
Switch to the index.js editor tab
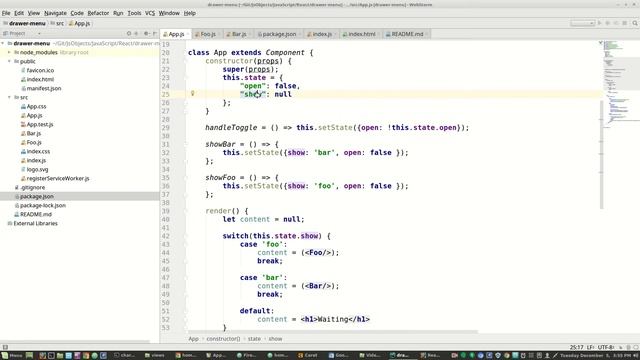pos(322,34)
